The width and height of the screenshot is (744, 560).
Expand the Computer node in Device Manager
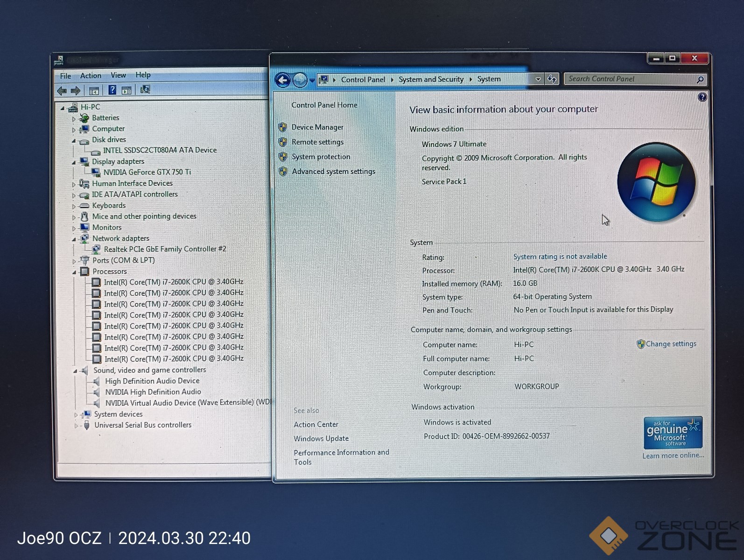pyautogui.click(x=74, y=130)
